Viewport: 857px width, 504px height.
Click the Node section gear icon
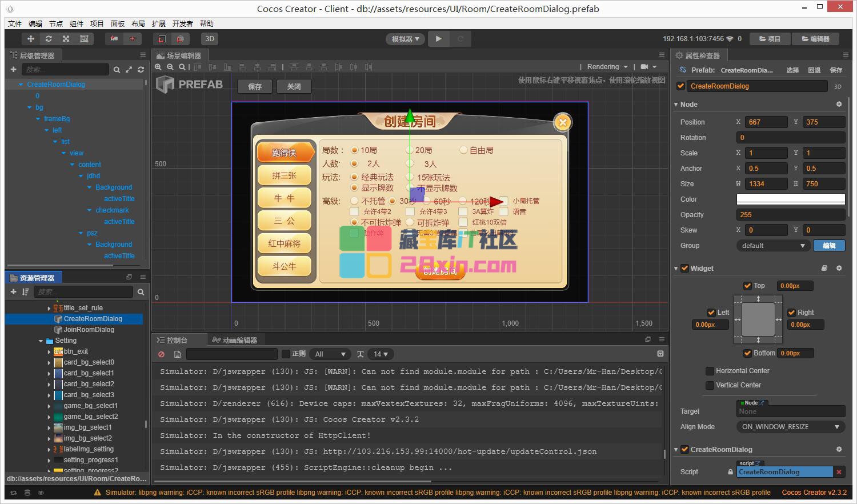(x=839, y=105)
